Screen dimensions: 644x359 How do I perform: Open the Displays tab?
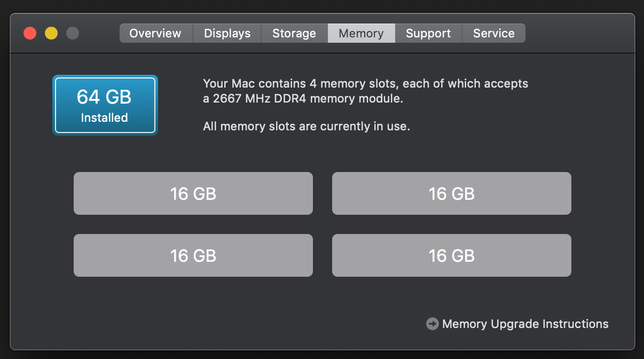tap(227, 33)
